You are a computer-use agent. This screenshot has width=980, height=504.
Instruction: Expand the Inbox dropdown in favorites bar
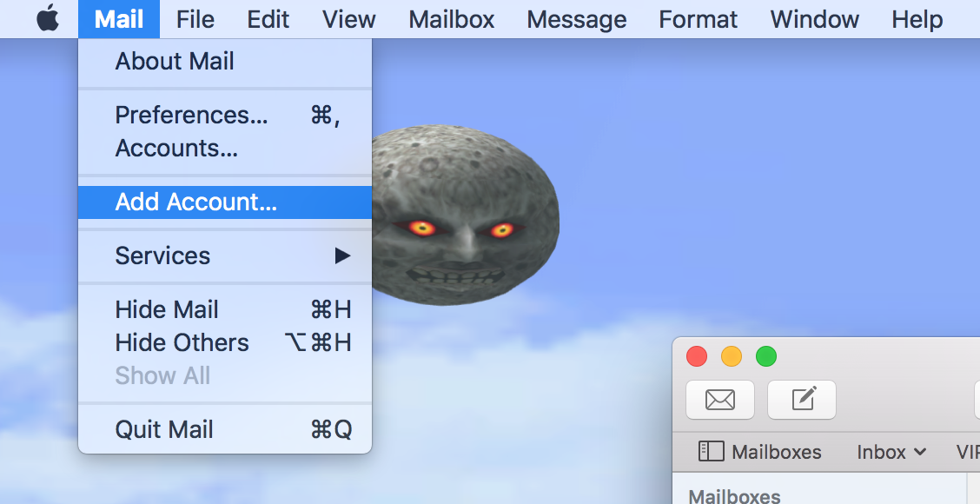point(891,452)
